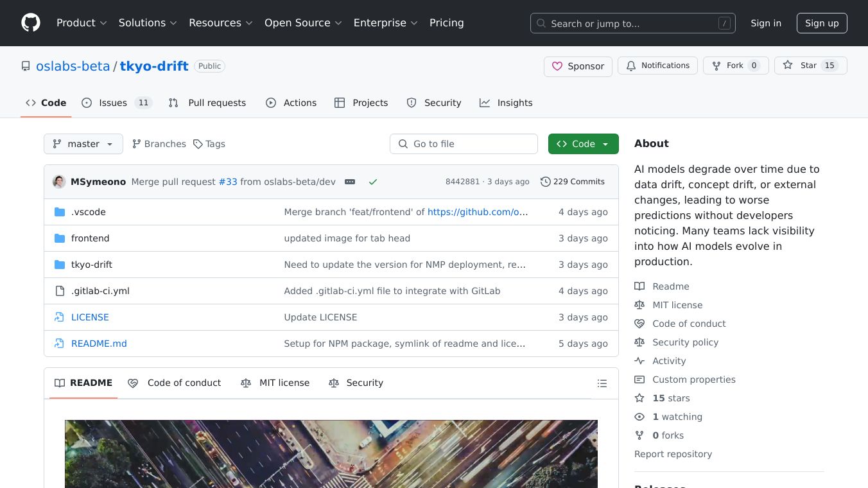Fork the repository
The image size is (868, 488).
coord(736,65)
